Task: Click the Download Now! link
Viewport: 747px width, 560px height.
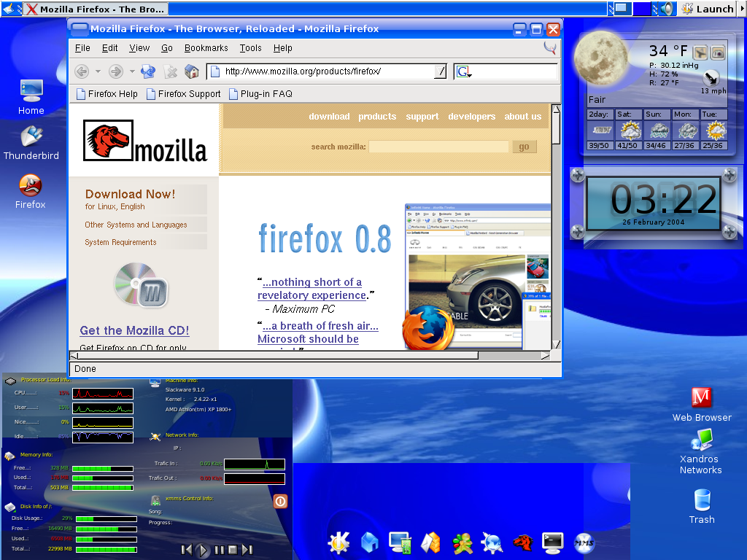Action: coord(130,194)
